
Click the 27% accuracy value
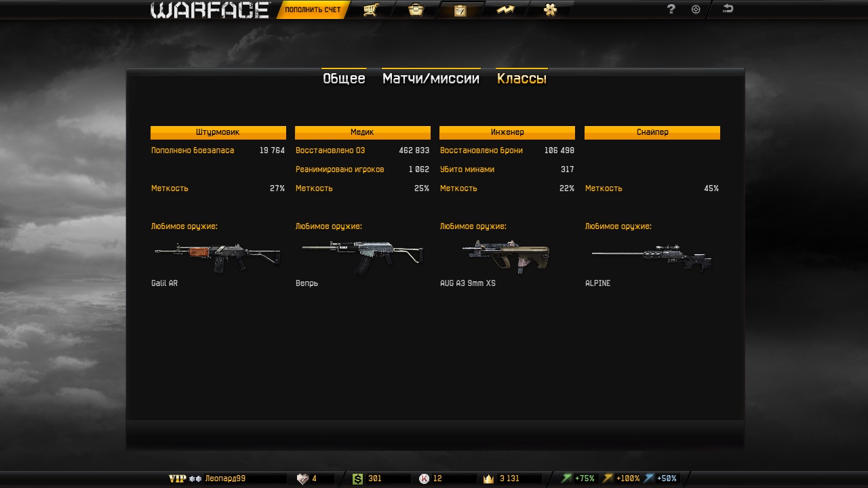277,188
